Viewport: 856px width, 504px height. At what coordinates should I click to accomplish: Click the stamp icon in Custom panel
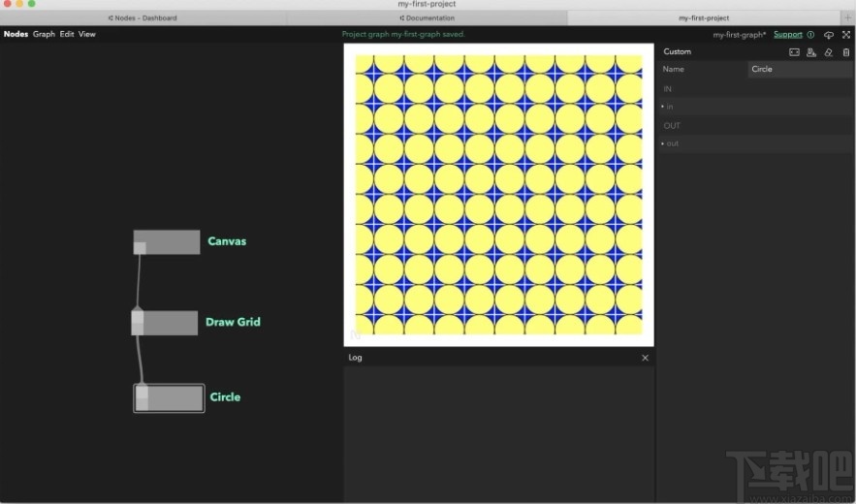pyautogui.click(x=811, y=52)
